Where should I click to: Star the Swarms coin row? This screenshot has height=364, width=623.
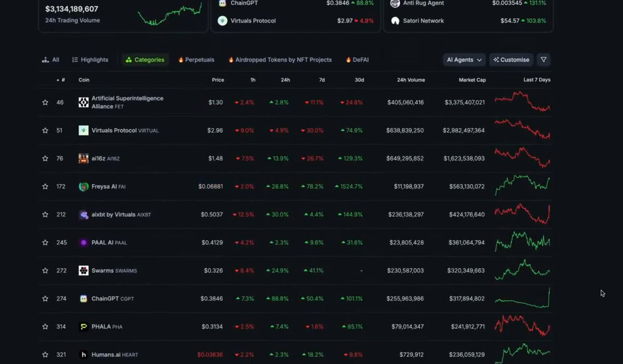click(x=45, y=271)
